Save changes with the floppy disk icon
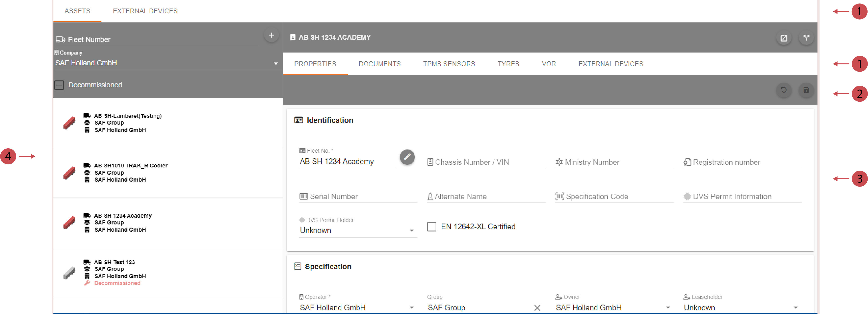 [x=806, y=90]
